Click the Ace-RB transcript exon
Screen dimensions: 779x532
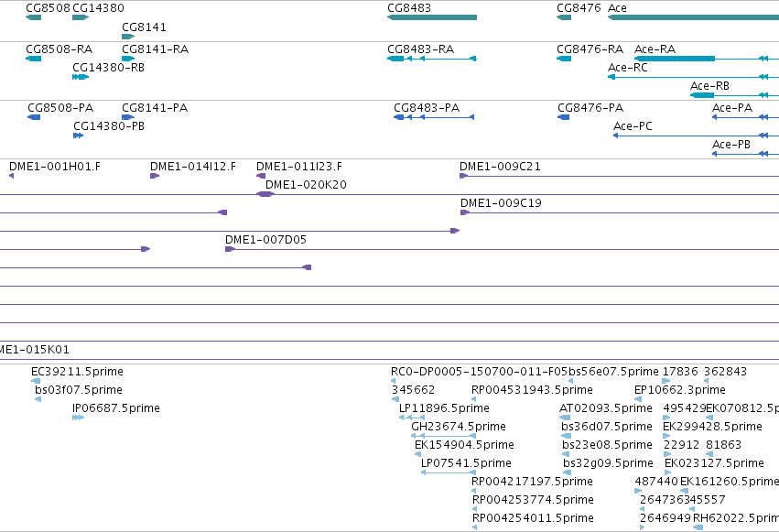click(x=702, y=95)
